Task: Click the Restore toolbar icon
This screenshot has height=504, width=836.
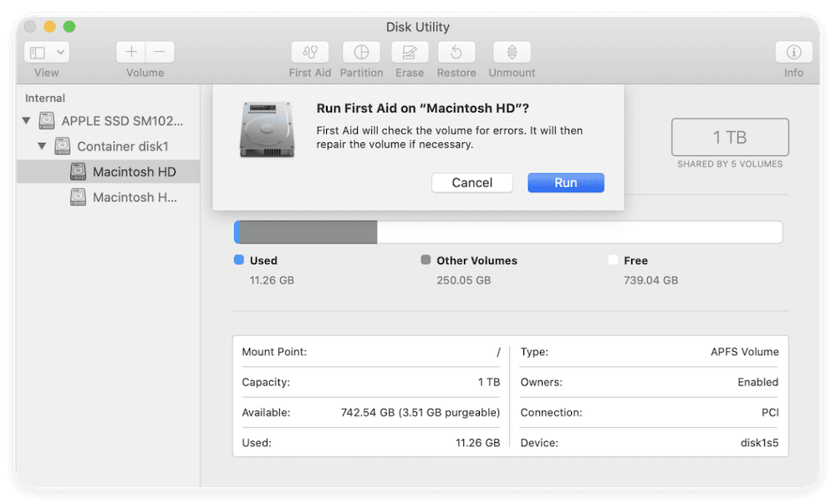Action: coord(456,52)
